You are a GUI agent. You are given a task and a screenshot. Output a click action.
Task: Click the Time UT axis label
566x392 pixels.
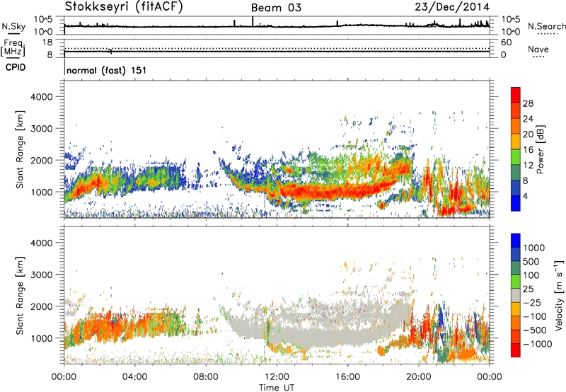coord(277,388)
